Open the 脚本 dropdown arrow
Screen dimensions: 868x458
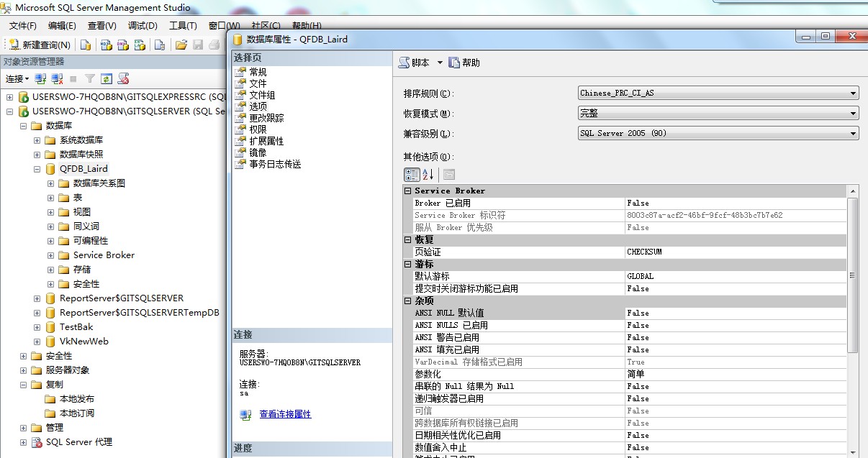coord(440,63)
